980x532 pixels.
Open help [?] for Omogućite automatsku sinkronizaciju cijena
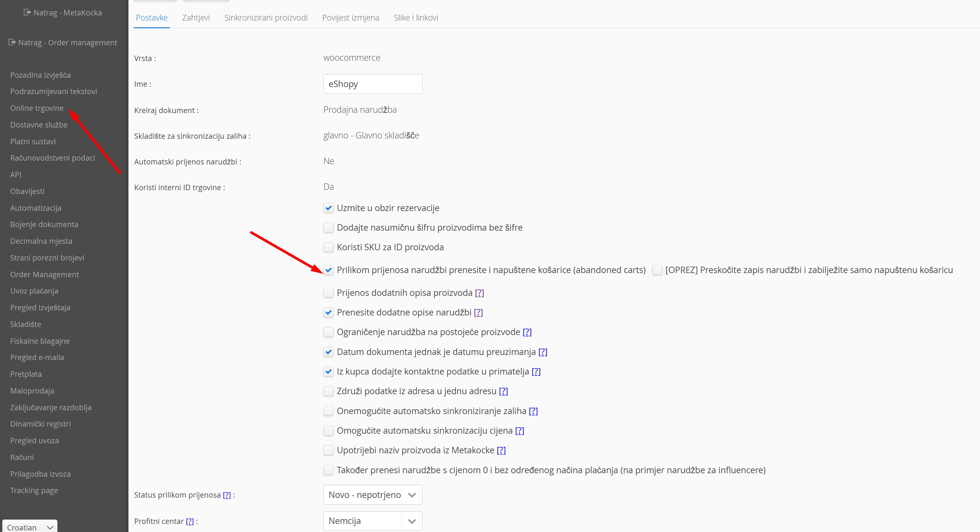pos(519,431)
